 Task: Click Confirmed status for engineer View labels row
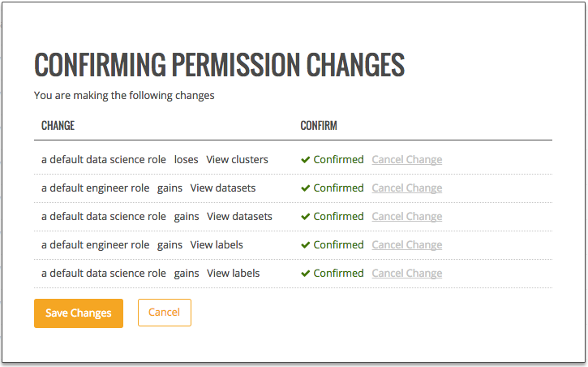click(338, 245)
